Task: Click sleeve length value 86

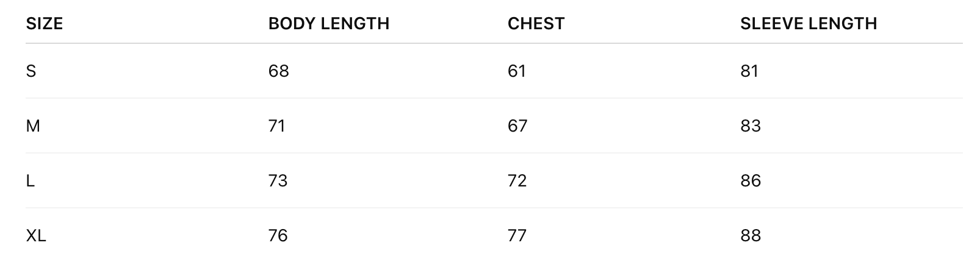Action: 750,181
